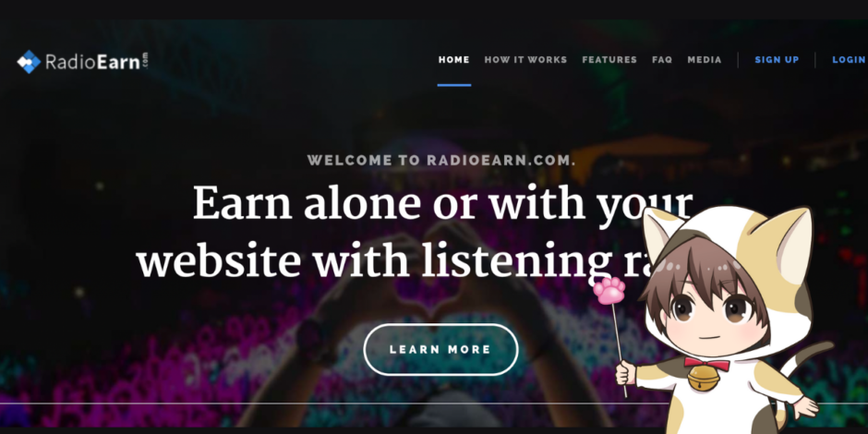Click the blue diamond RadioEarn logo icon

29,62
